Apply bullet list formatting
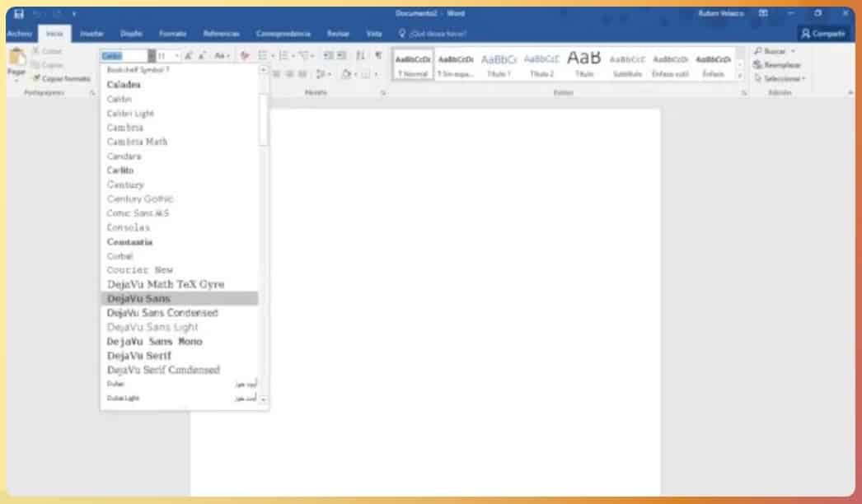This screenshot has height=504, width=862. [263, 55]
